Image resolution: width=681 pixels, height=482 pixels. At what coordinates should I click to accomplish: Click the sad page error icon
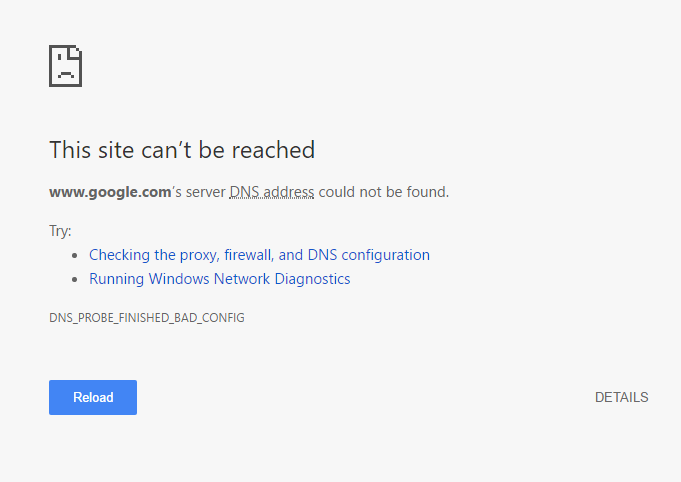pos(66,66)
